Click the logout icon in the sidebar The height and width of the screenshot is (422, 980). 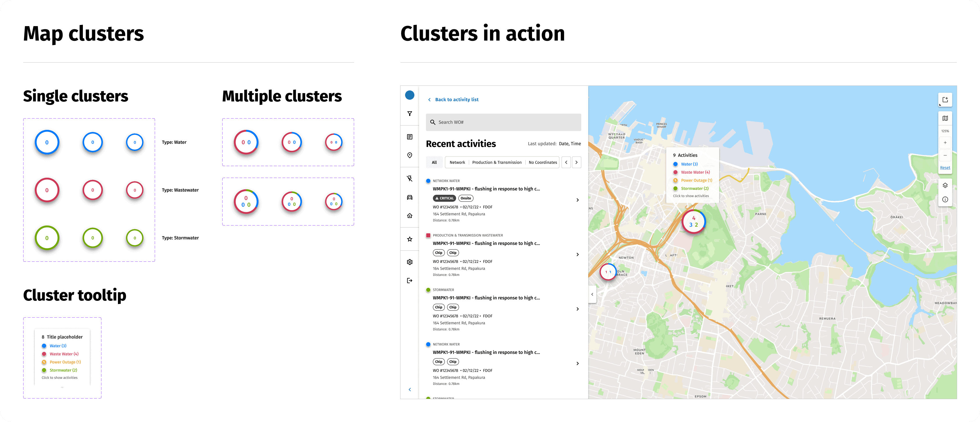pyautogui.click(x=410, y=281)
